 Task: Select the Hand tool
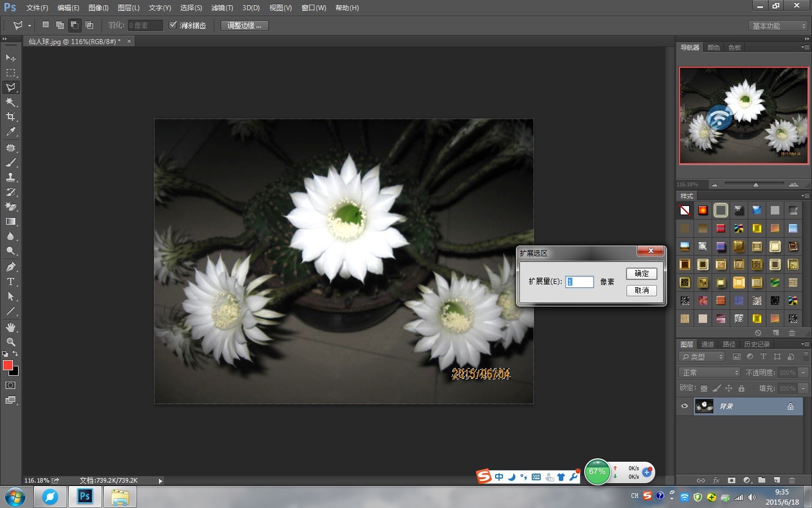[x=11, y=327]
